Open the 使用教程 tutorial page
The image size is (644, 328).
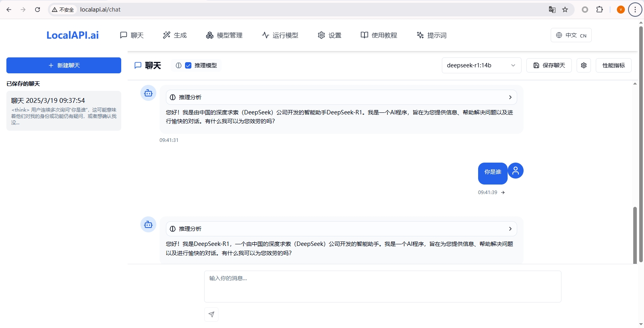coord(379,35)
